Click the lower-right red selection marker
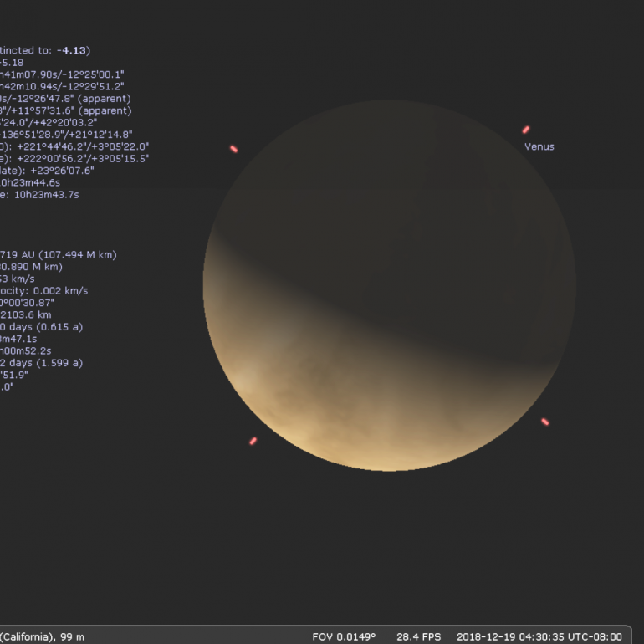Screen dimensions: 644x644 [545, 422]
